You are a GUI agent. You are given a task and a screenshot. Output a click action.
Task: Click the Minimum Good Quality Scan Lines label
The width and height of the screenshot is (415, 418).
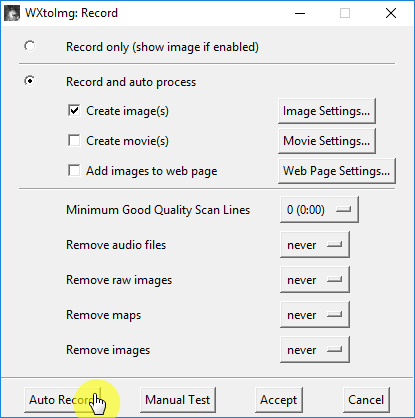pos(158,210)
